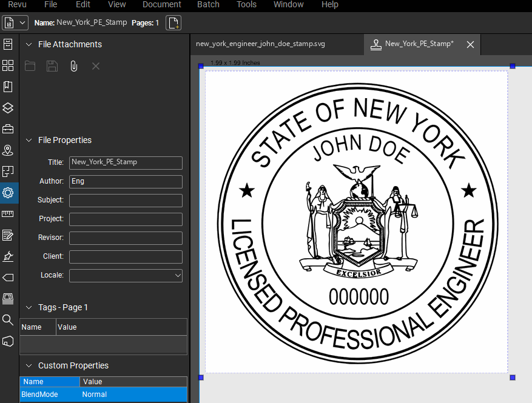The width and height of the screenshot is (532, 403).
Task: Collapse the File Properties section
Action: point(29,141)
